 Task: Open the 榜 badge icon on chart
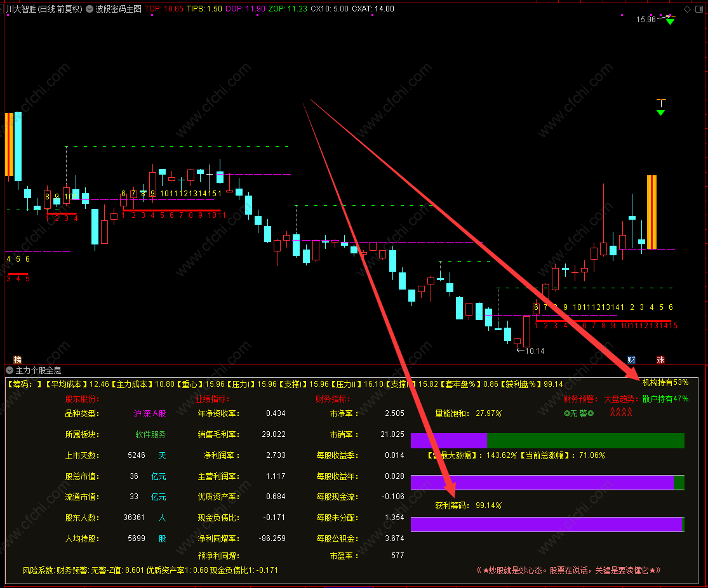17,359
